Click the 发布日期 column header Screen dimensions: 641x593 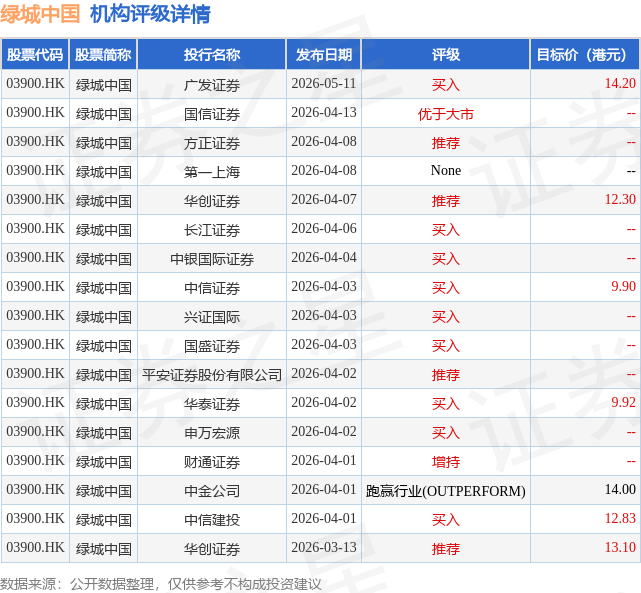pyautogui.click(x=324, y=54)
